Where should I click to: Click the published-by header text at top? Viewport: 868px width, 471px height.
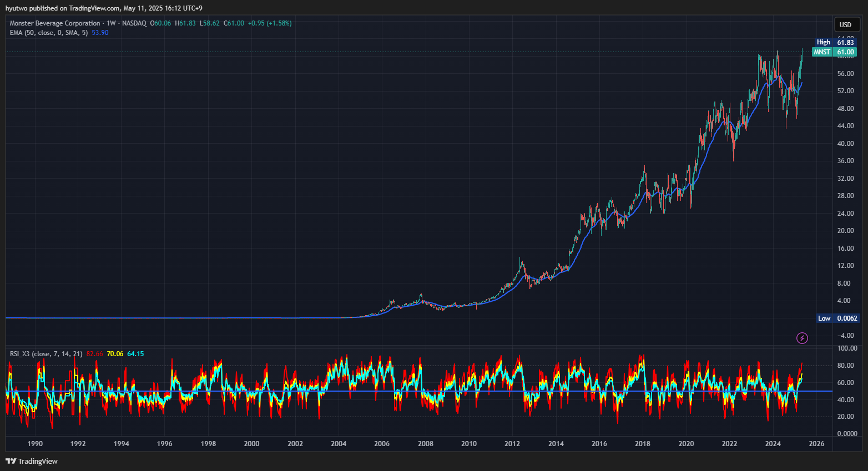pos(104,8)
